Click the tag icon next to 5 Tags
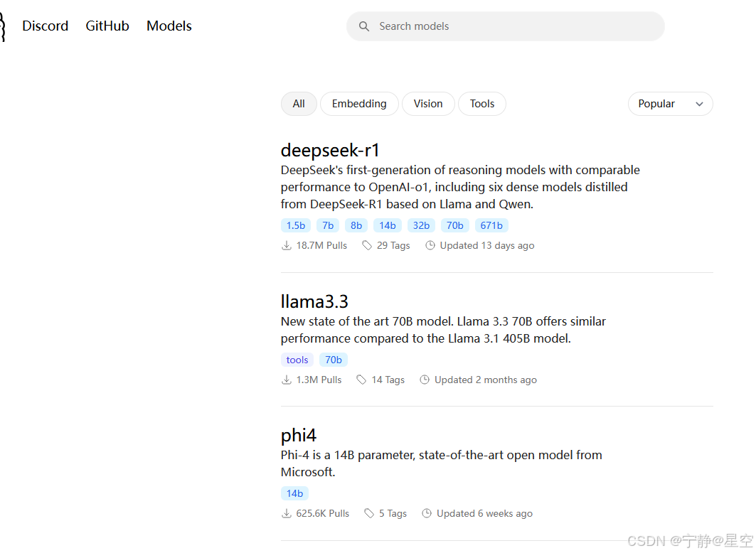This screenshot has width=756, height=553. click(x=369, y=513)
